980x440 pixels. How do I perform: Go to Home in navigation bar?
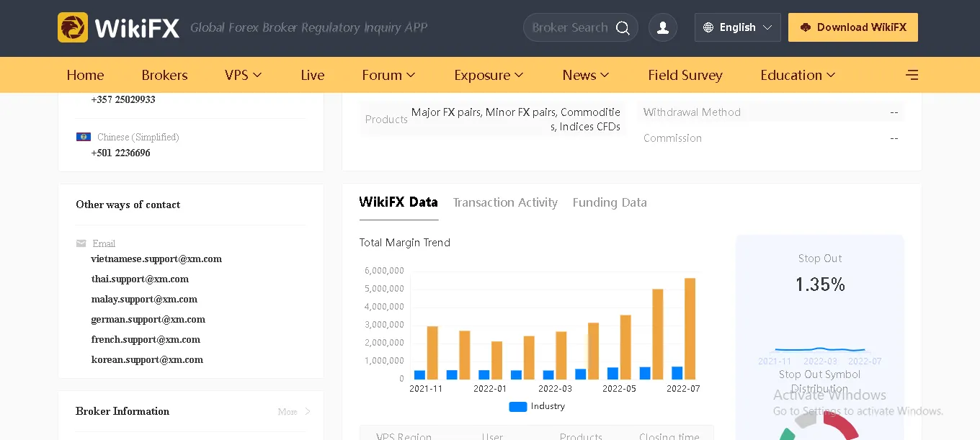85,75
